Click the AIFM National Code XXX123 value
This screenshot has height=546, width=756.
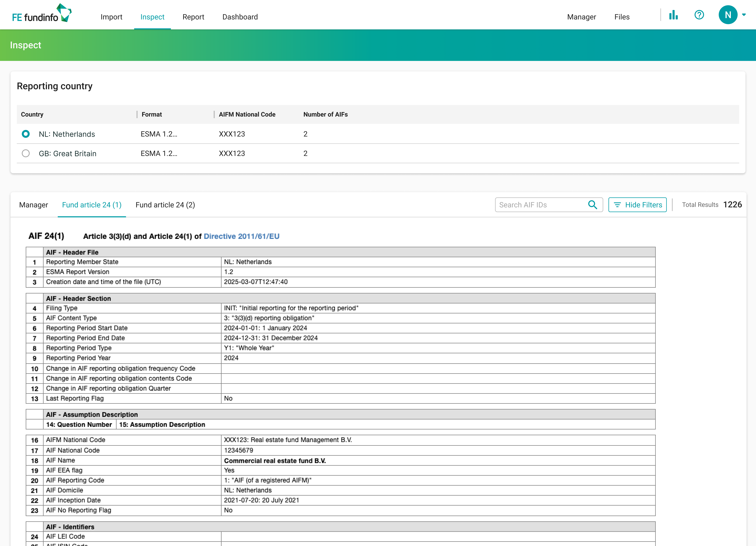pos(288,440)
